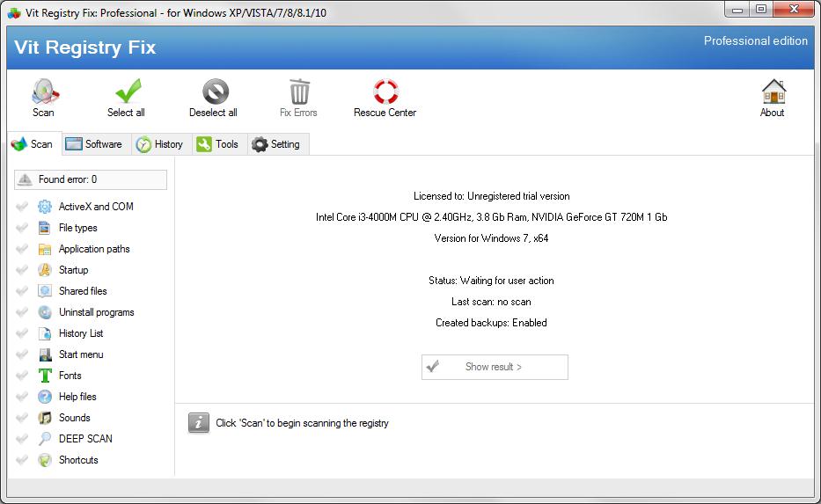Click the Vit Registry Fix banner title
This screenshot has height=504, width=821.
coord(84,47)
